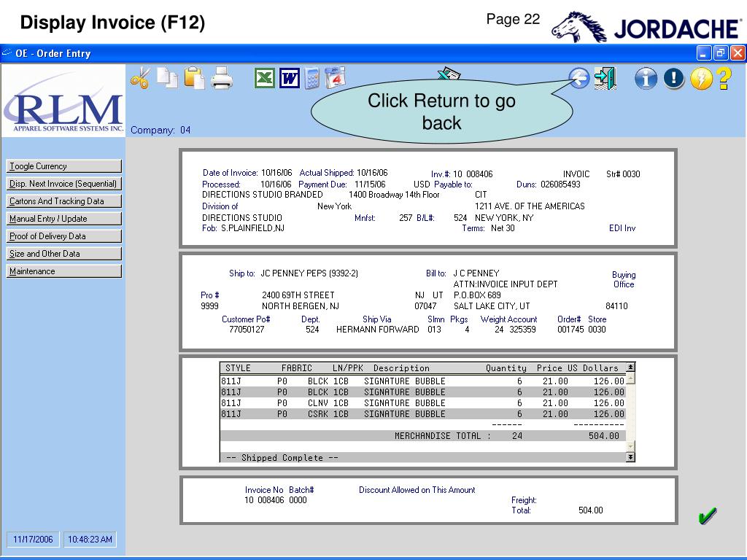Click the Maintenance button
The image size is (747, 560).
(64, 271)
